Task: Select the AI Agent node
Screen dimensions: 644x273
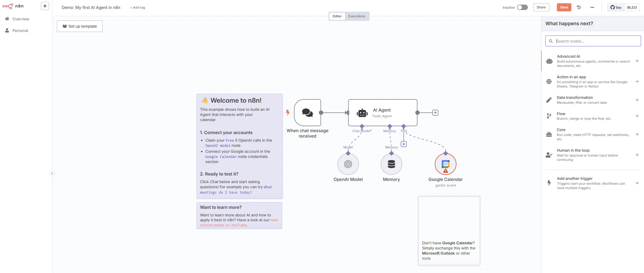Action: (x=382, y=113)
